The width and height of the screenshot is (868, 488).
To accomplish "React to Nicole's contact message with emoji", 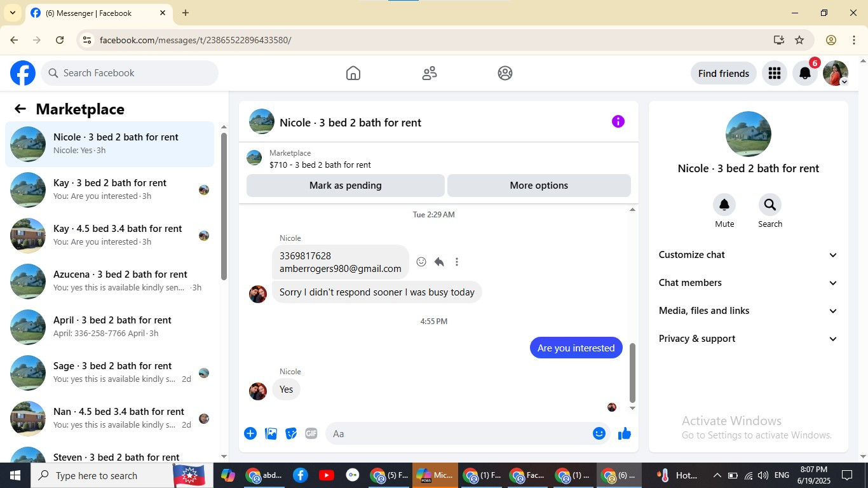I will coord(421,262).
